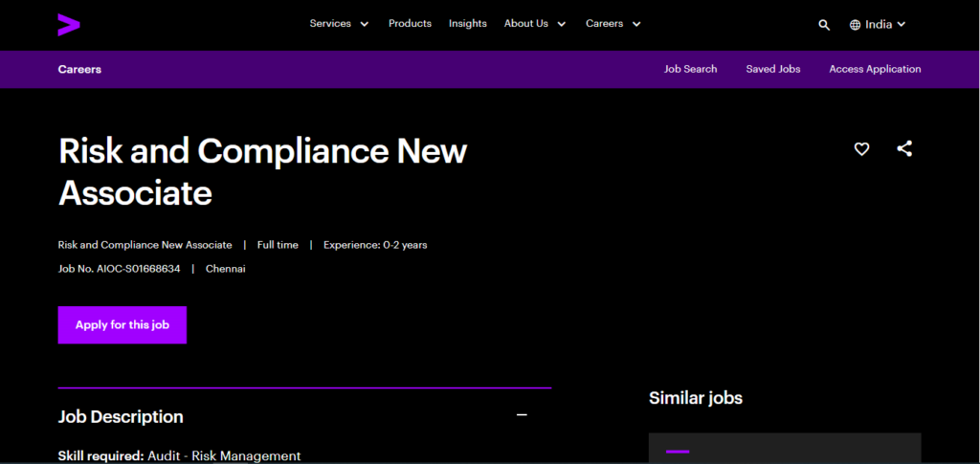The height and width of the screenshot is (464, 980).
Task: Select the job number AIOC-S01668634 text
Action: 138,269
